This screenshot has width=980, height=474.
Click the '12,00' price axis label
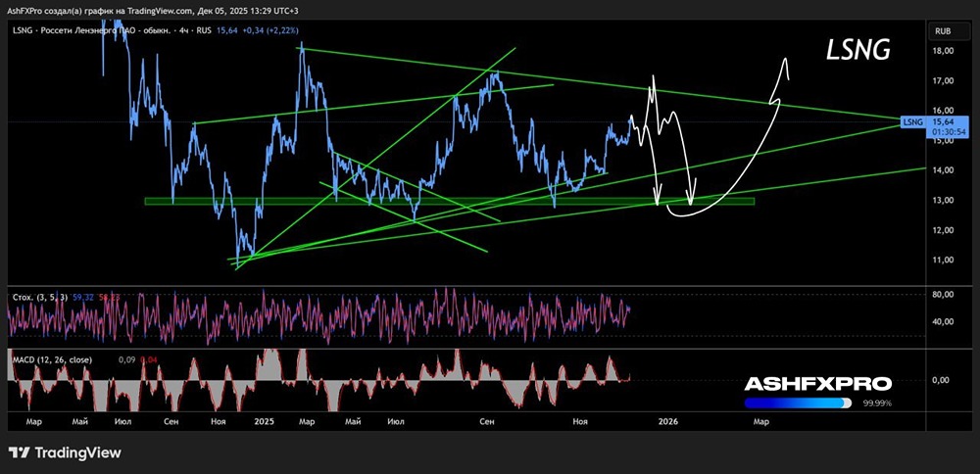(x=943, y=230)
